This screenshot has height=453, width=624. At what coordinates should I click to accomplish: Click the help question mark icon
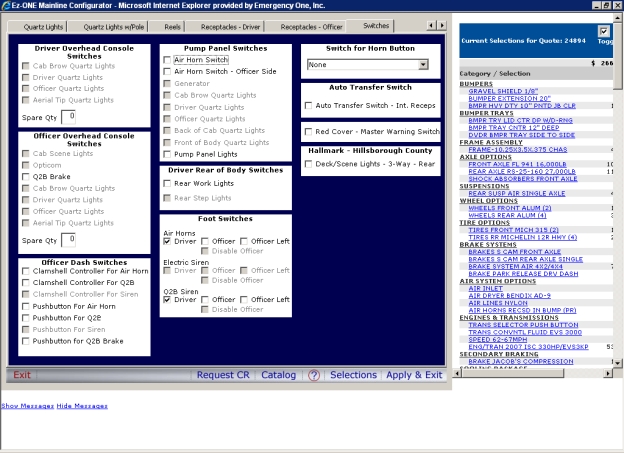314,375
